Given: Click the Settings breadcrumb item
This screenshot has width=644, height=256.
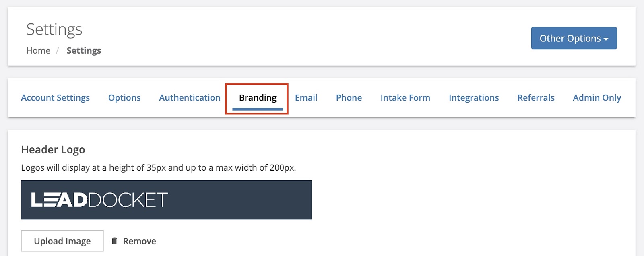Looking at the screenshot, I should (x=84, y=51).
